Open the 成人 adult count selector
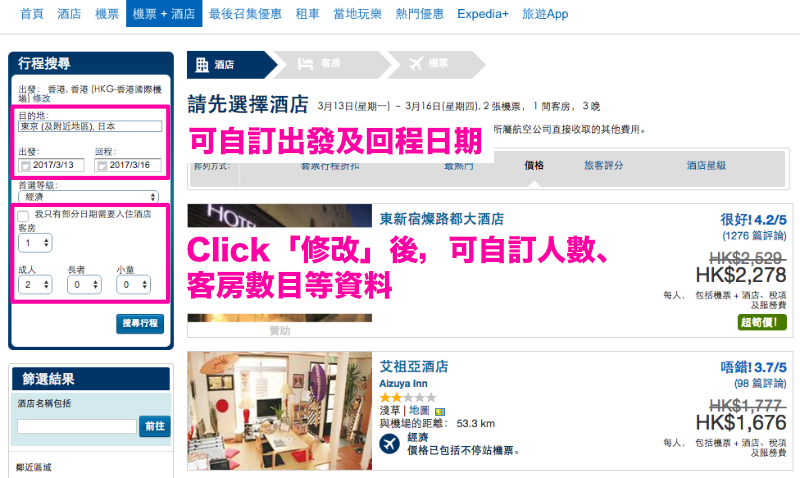The height and width of the screenshot is (478, 800). coord(35,285)
